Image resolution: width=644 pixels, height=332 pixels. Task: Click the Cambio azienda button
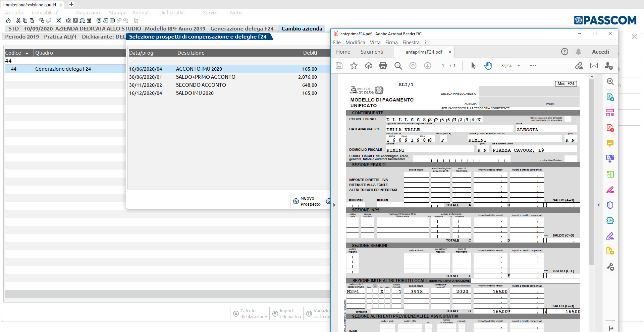[302, 29]
